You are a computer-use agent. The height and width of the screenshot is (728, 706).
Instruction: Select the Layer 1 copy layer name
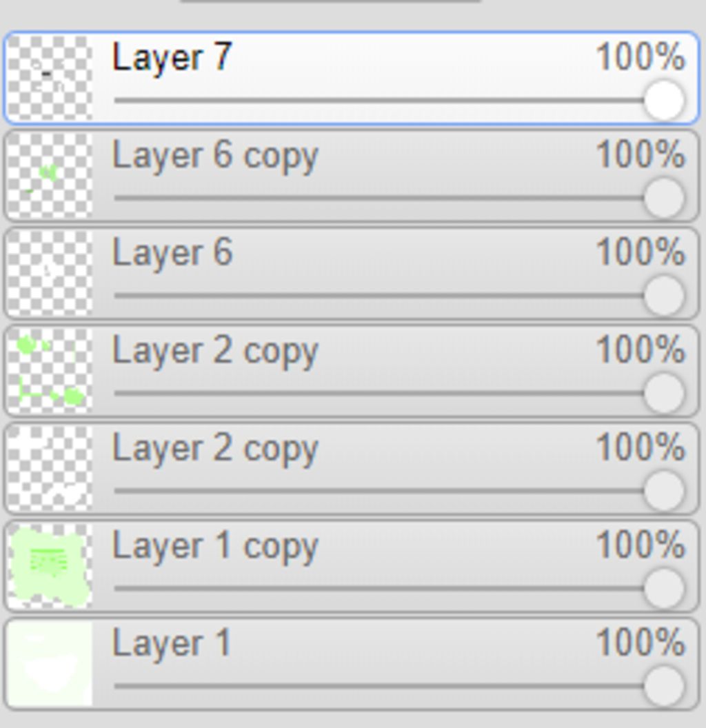pyautogui.click(x=215, y=547)
